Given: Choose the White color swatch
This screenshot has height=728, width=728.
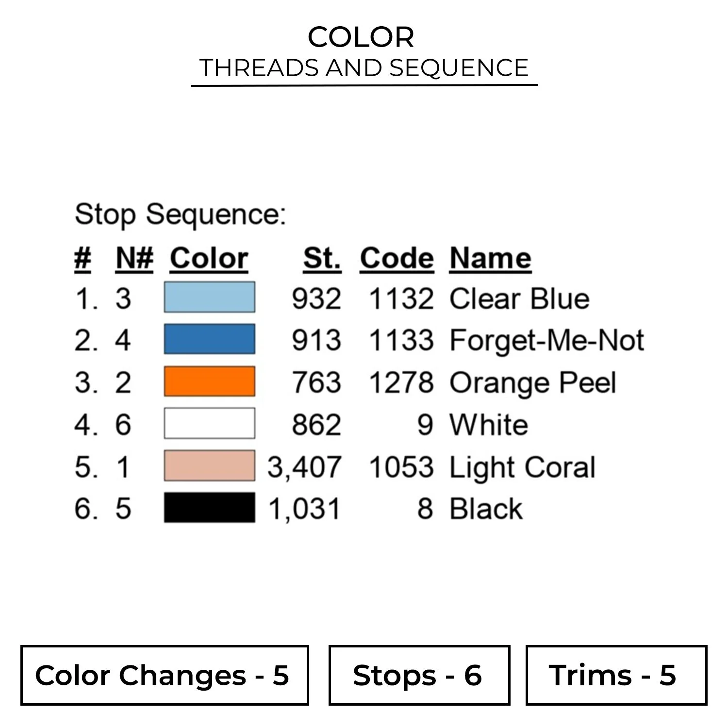Looking at the screenshot, I should [x=209, y=423].
